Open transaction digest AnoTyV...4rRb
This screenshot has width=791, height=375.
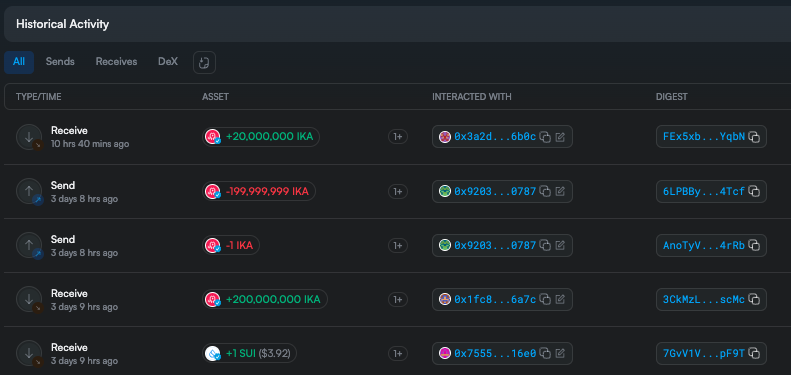(x=704, y=245)
